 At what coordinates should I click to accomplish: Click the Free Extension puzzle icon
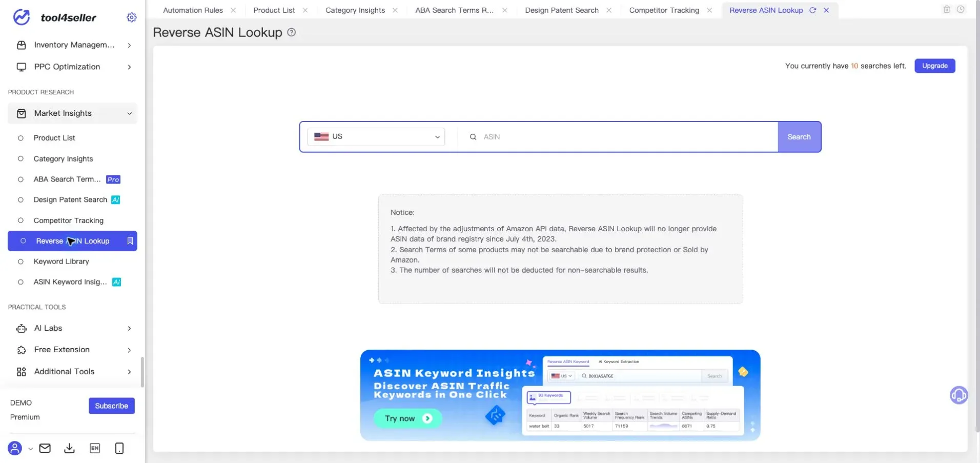pos(22,350)
